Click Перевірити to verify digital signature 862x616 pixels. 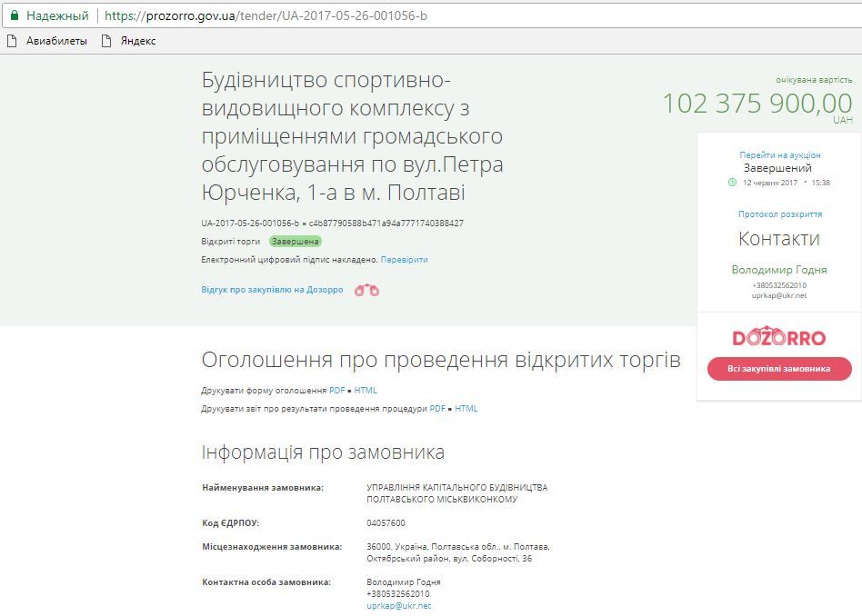point(407,259)
